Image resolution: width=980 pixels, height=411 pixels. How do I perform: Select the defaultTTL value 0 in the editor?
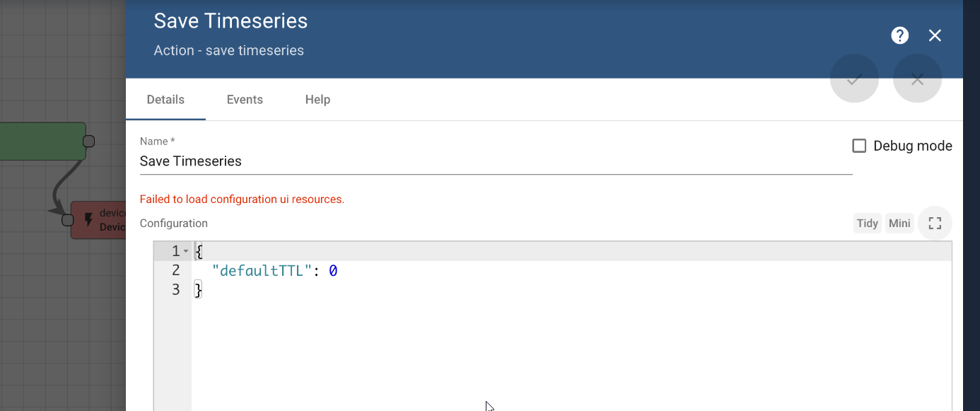(333, 270)
